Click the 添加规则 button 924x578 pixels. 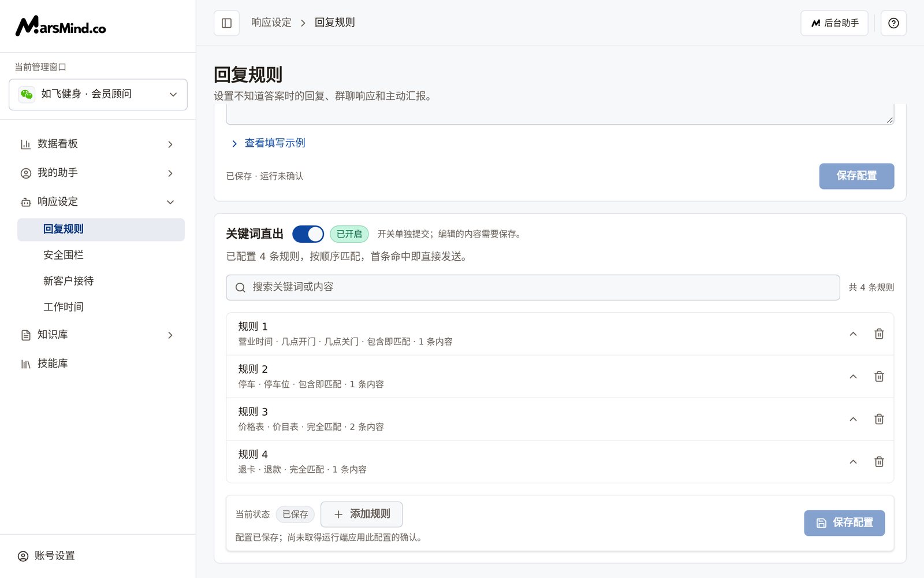click(x=362, y=514)
